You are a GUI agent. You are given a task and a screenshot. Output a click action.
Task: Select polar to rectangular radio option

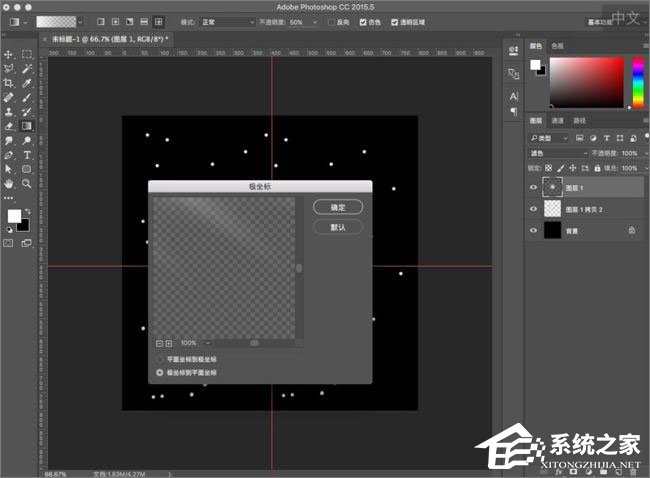[x=159, y=373]
